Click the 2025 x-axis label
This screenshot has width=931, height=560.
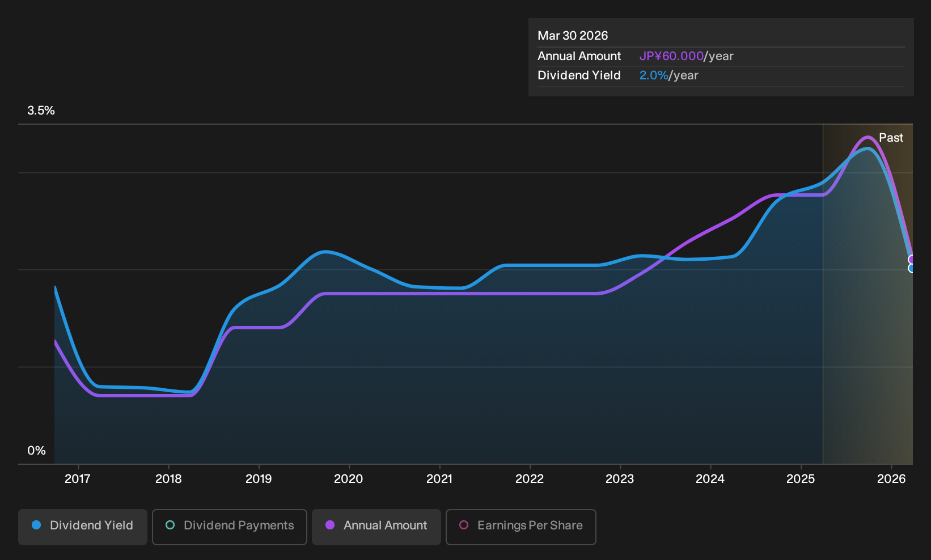tap(801, 479)
